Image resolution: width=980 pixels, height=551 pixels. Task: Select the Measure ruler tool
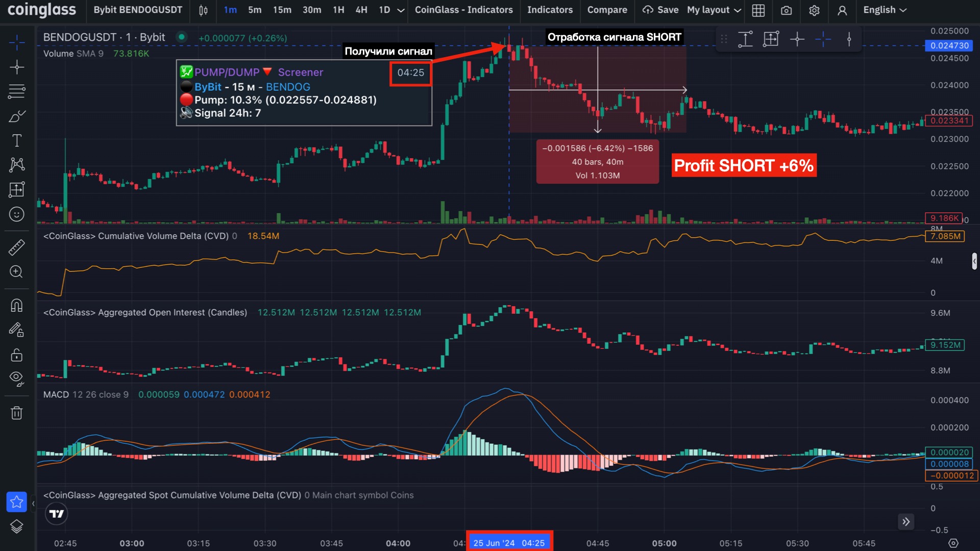[17, 247]
